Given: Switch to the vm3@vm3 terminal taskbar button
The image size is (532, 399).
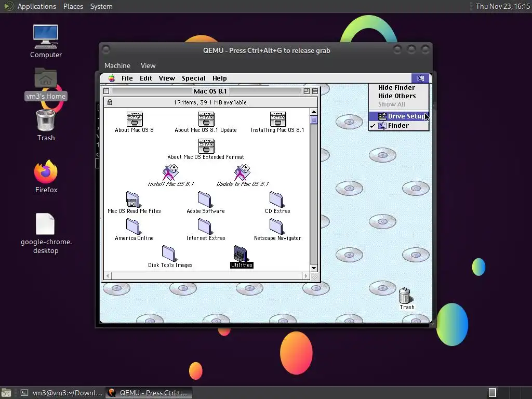Looking at the screenshot, I should 61,393.
